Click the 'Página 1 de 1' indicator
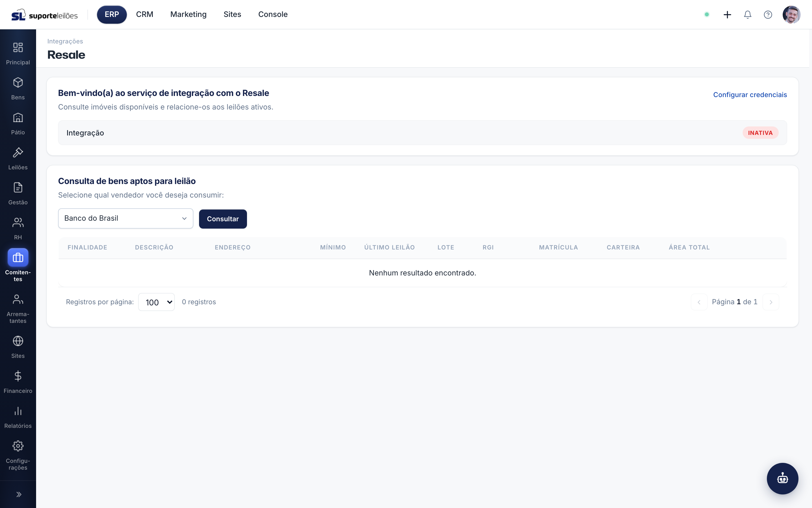Screen dimensions: 812x508 click(x=734, y=302)
